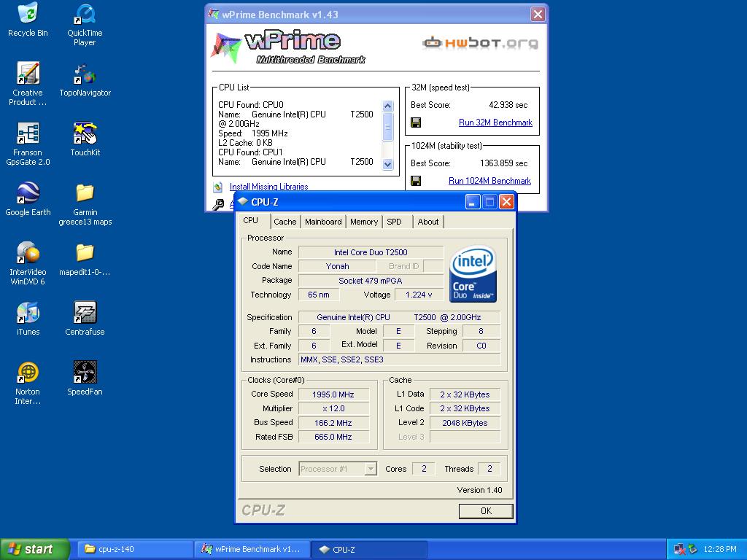The image size is (747, 560).
Task: Switch to the CPU tab in CPU-Z
Action: coord(251,220)
